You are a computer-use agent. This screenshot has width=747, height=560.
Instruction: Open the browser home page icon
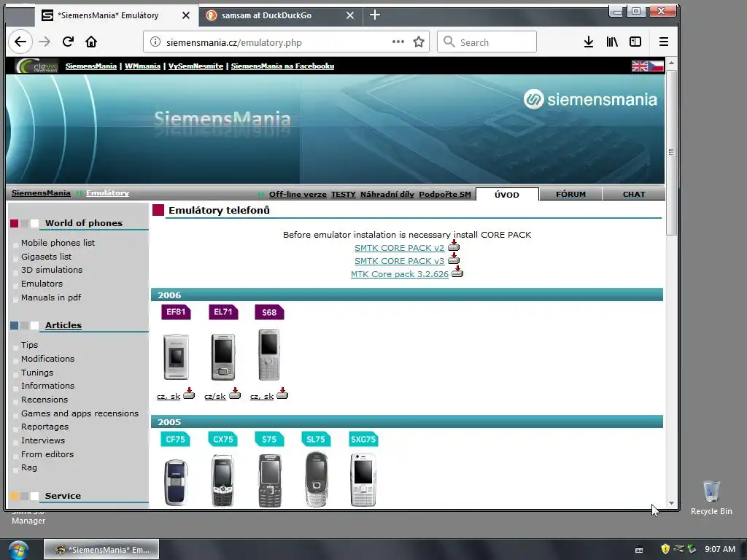[x=91, y=42]
